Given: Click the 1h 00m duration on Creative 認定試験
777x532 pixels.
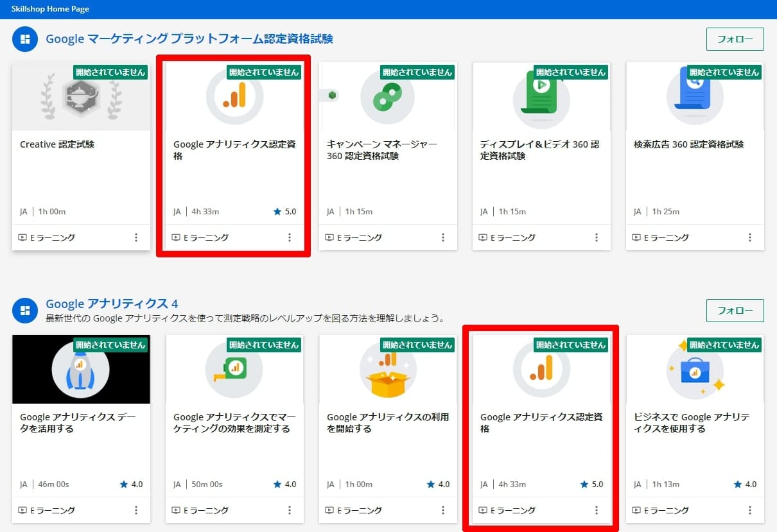Looking at the screenshot, I should click(52, 212).
